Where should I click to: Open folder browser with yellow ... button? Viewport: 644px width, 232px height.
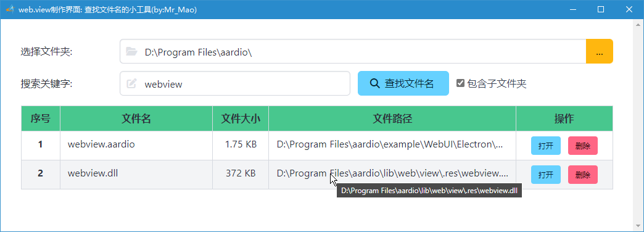click(x=599, y=51)
